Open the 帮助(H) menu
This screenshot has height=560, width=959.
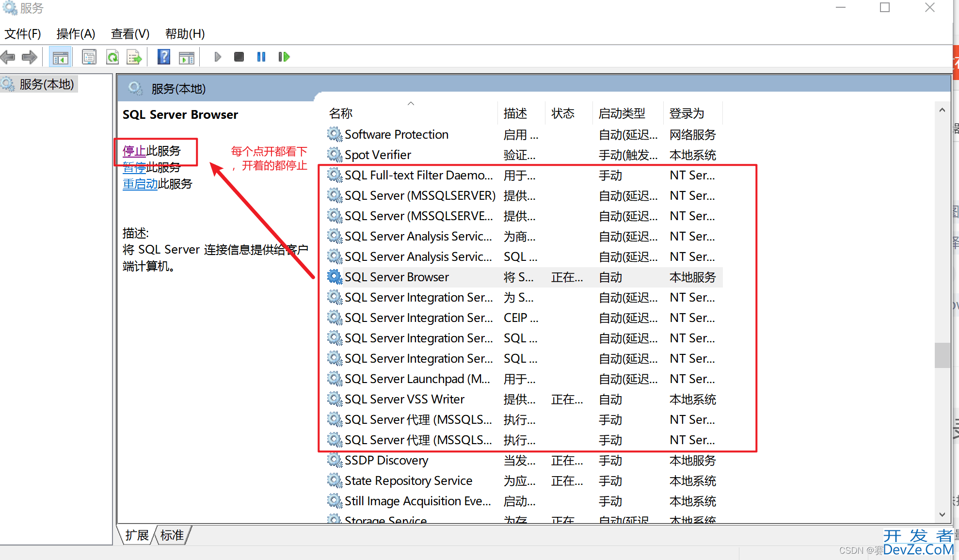tap(185, 34)
